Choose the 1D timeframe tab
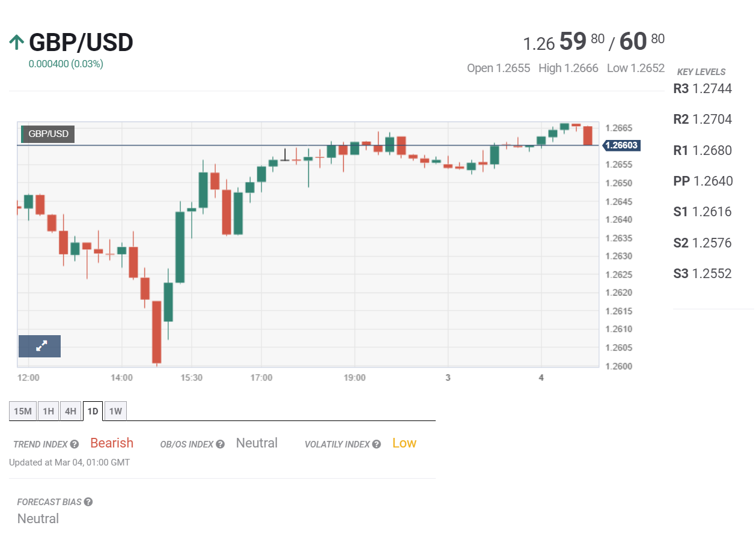Screen dimensions: 756x555 (x=93, y=411)
